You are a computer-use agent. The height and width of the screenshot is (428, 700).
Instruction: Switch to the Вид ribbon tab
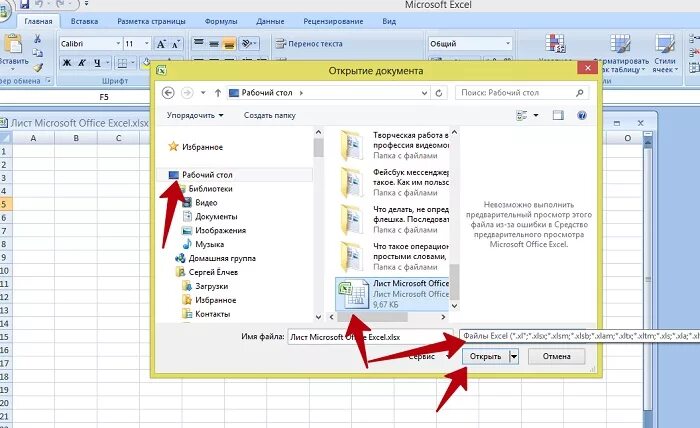click(389, 21)
